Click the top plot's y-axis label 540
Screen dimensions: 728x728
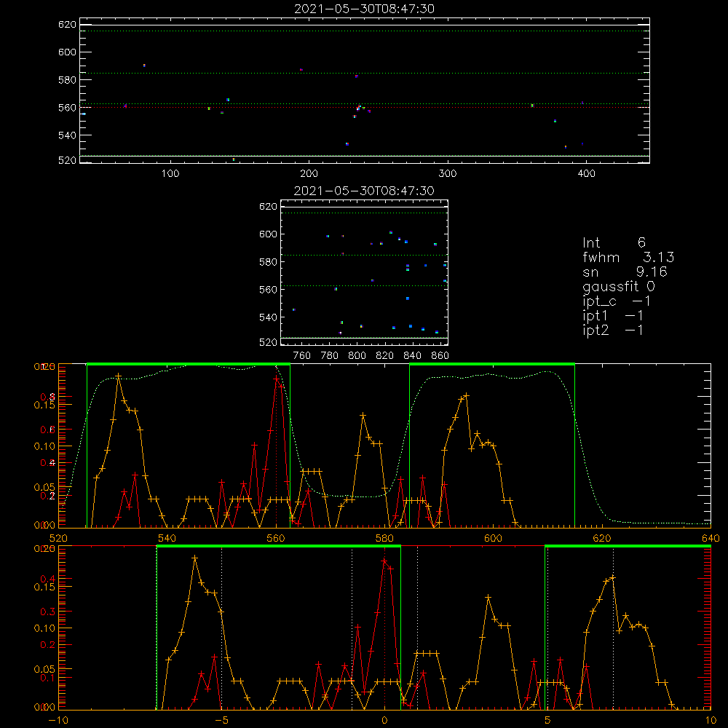coord(67,135)
